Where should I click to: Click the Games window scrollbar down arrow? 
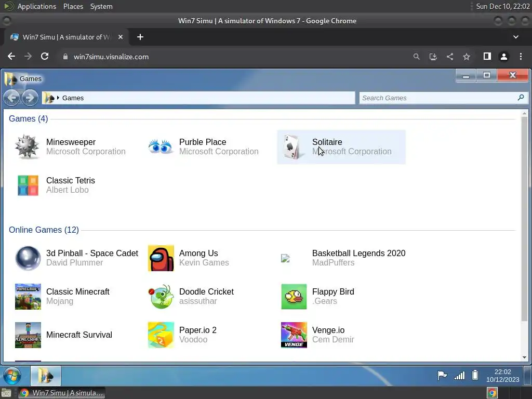click(x=525, y=357)
